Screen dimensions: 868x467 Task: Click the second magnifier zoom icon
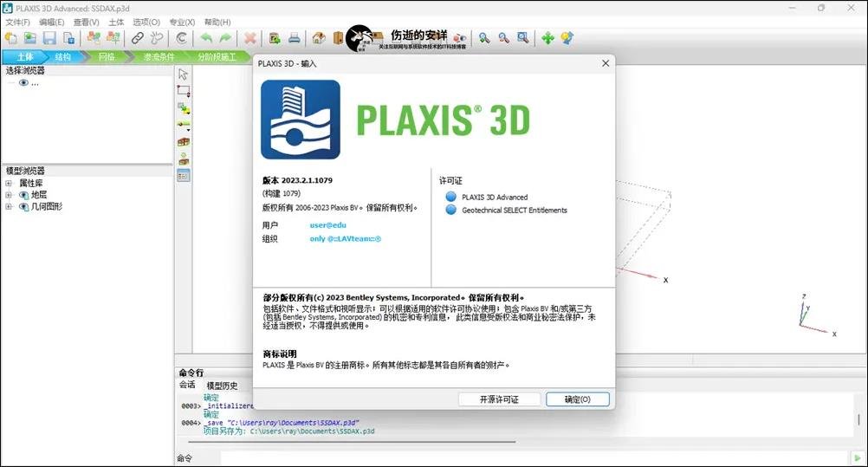[x=504, y=38]
